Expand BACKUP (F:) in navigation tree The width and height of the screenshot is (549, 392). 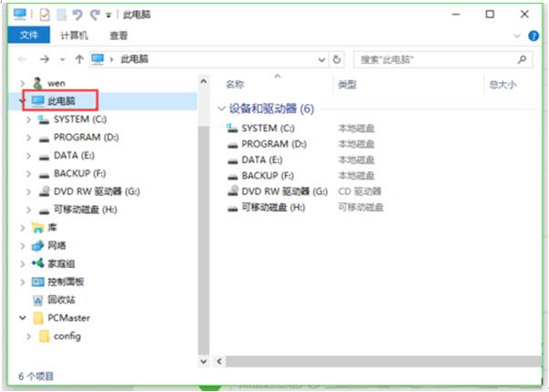coord(28,173)
